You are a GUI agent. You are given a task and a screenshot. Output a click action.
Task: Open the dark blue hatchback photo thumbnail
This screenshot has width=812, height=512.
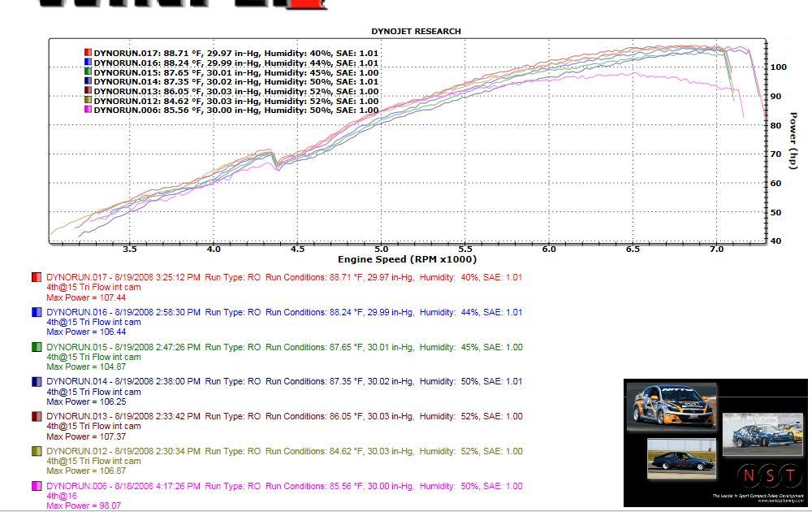[x=680, y=458]
